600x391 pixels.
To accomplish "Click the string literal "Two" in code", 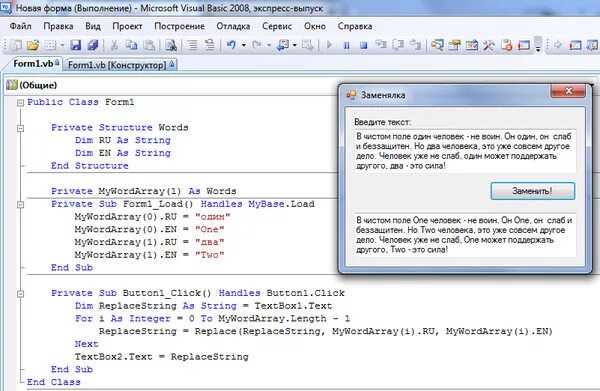I will [x=209, y=255].
